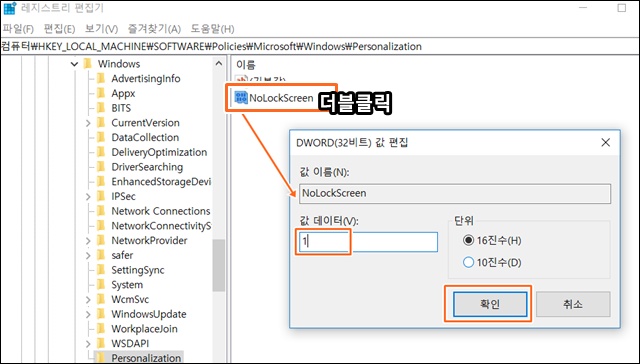This screenshot has height=364, width=640.
Task: Expand the IPSec key
Action: point(88,196)
